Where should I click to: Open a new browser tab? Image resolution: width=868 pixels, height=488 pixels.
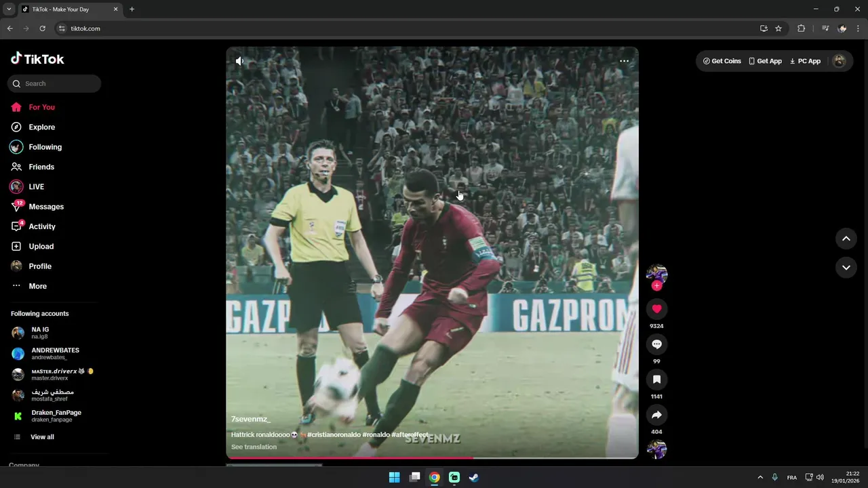point(132,9)
